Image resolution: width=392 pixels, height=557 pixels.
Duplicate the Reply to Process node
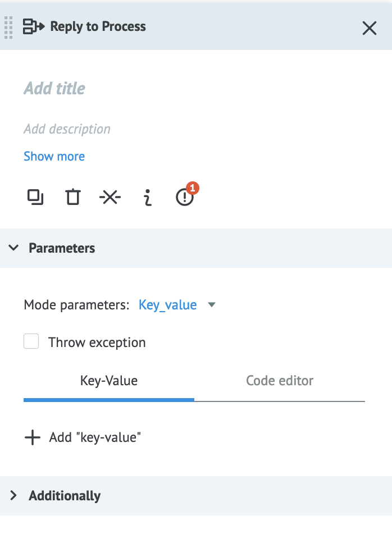35,197
